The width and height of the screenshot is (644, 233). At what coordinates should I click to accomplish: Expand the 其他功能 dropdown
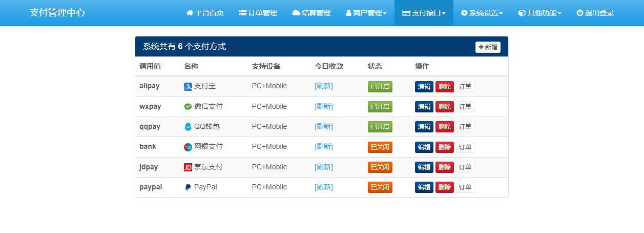pyautogui.click(x=540, y=13)
